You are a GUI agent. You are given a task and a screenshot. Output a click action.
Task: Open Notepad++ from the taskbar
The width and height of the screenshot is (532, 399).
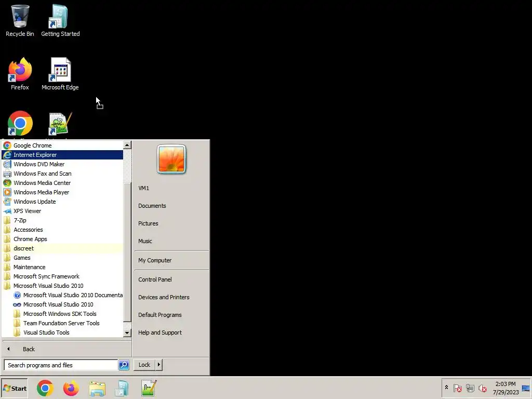149,389
